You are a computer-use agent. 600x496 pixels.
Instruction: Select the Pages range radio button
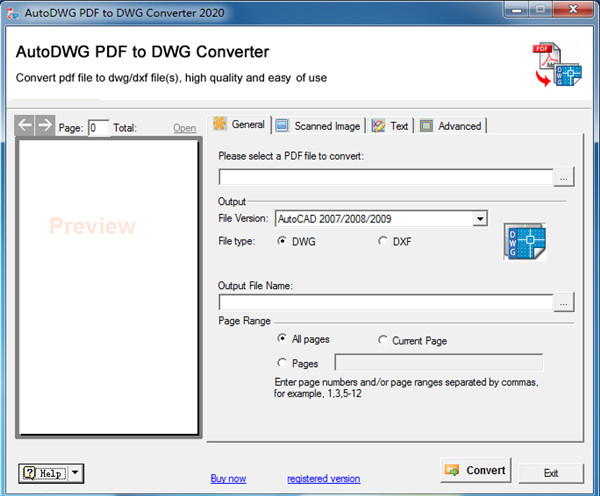coord(282,362)
